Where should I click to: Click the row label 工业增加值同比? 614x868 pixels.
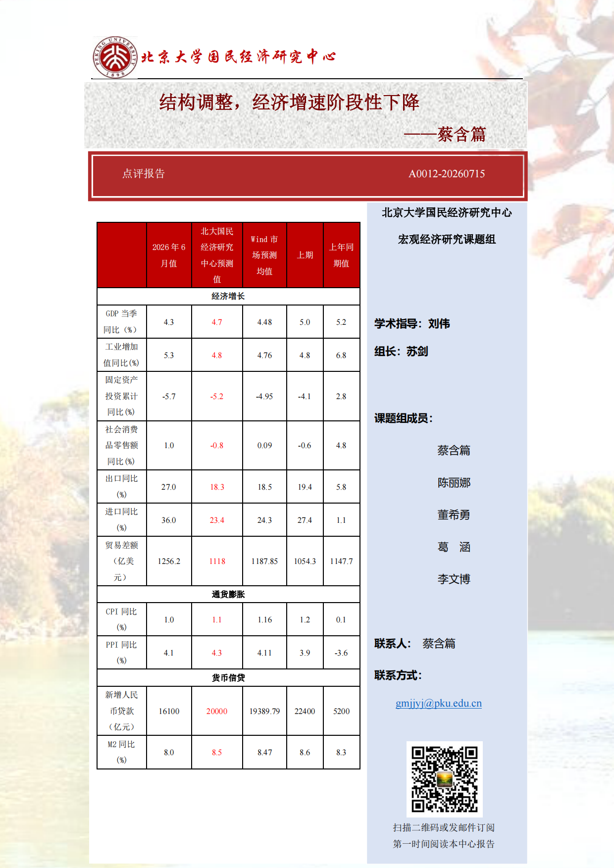pos(121,355)
